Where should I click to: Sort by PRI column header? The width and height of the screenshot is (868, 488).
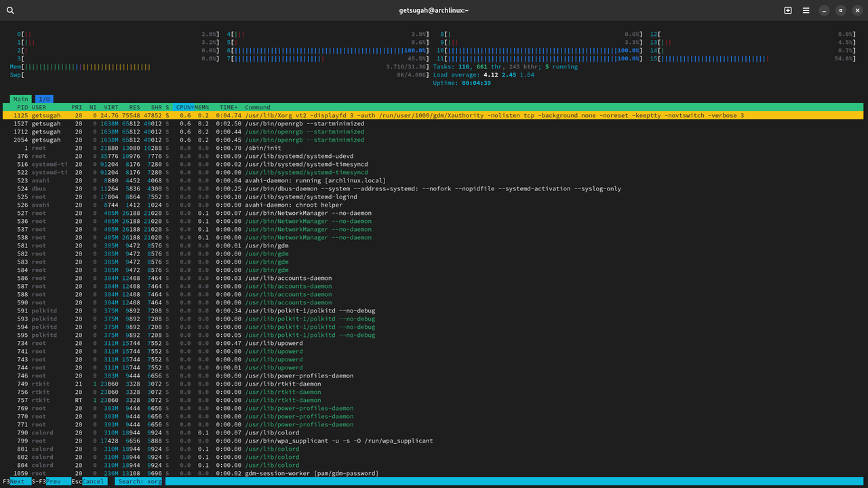point(77,107)
